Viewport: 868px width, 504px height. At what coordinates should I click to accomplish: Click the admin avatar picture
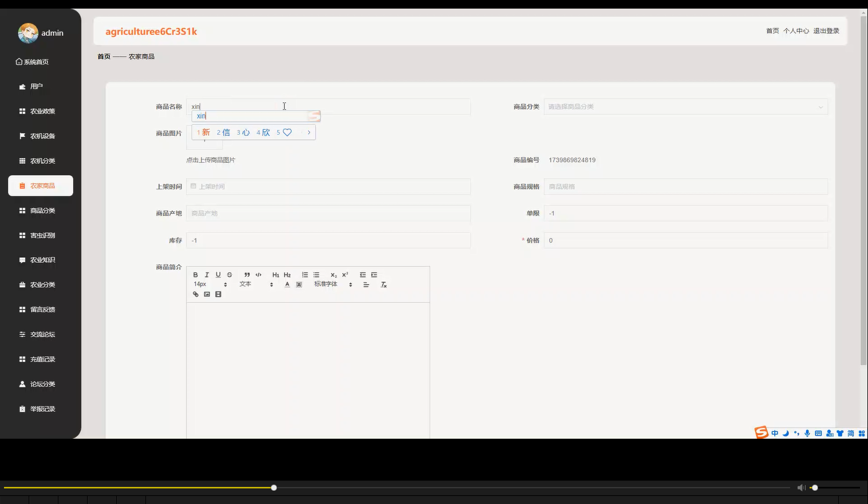(x=28, y=33)
